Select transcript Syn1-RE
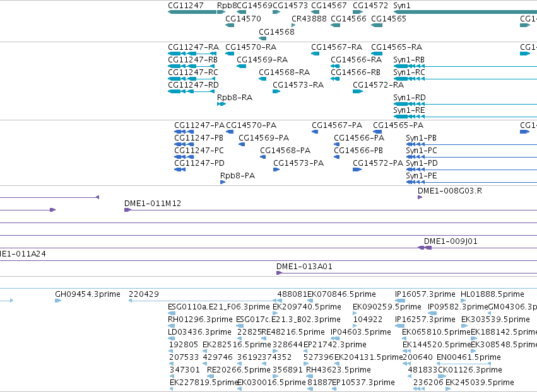 click(409, 110)
